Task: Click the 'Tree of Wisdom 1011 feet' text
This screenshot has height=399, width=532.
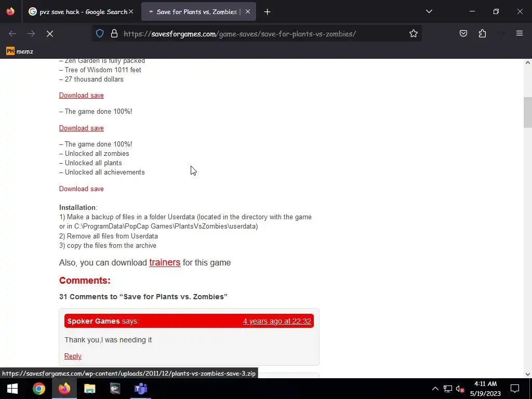Action: point(103,70)
